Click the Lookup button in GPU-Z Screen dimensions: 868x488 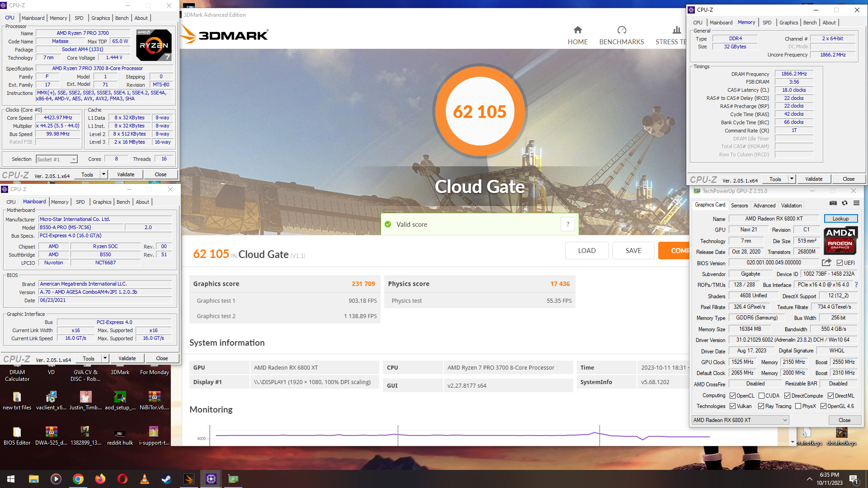pyautogui.click(x=840, y=219)
